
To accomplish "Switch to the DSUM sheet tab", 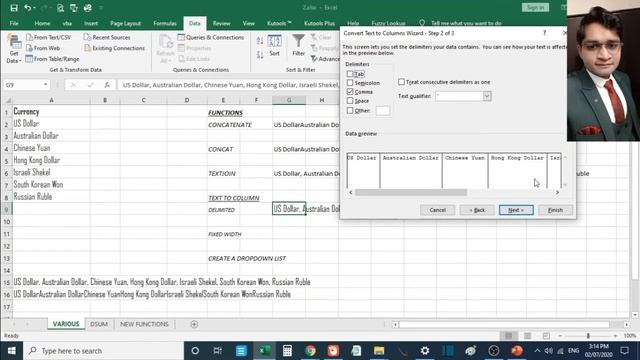I will [x=99, y=324].
